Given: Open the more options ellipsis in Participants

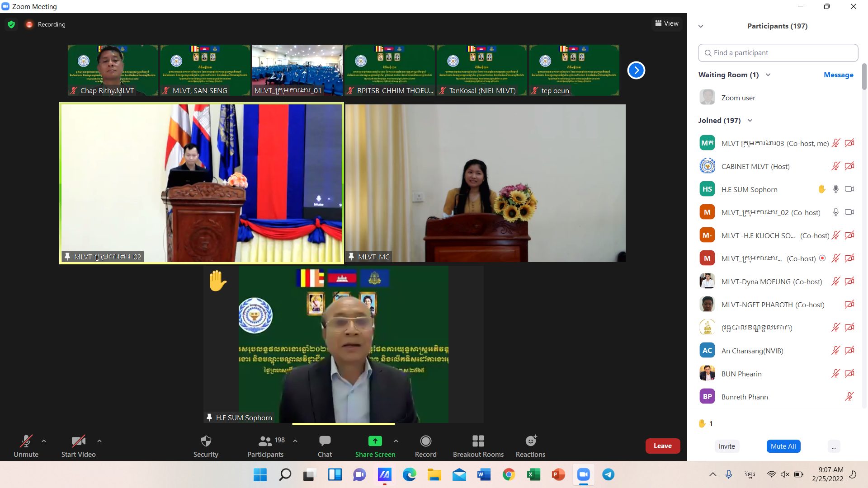Looking at the screenshot, I should click(x=834, y=446).
